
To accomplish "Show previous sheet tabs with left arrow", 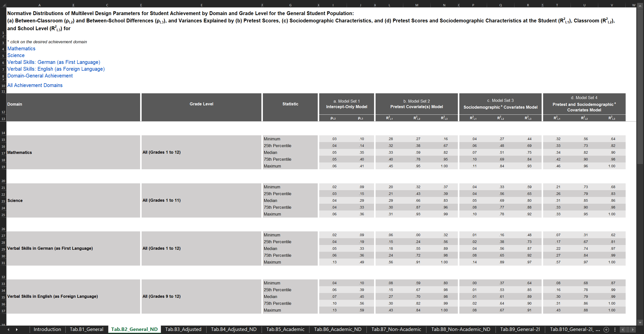I will [9, 329].
